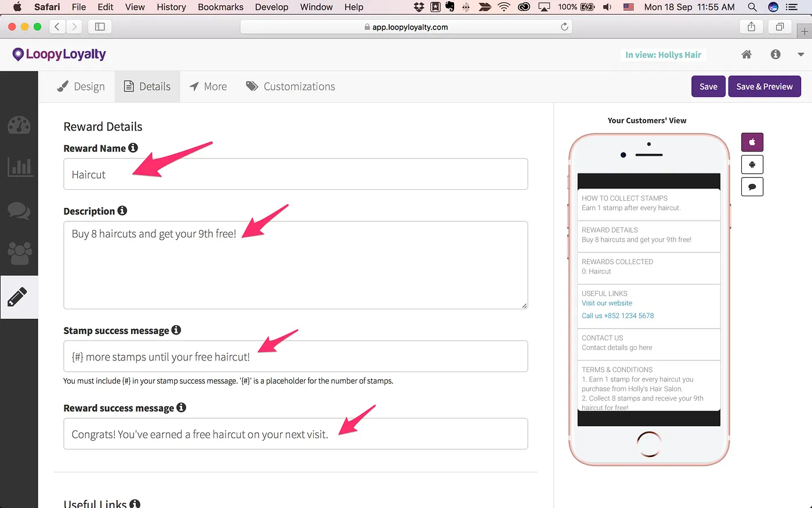Switch to the Design tab
Viewport: 812px width, 508px height.
pos(81,87)
